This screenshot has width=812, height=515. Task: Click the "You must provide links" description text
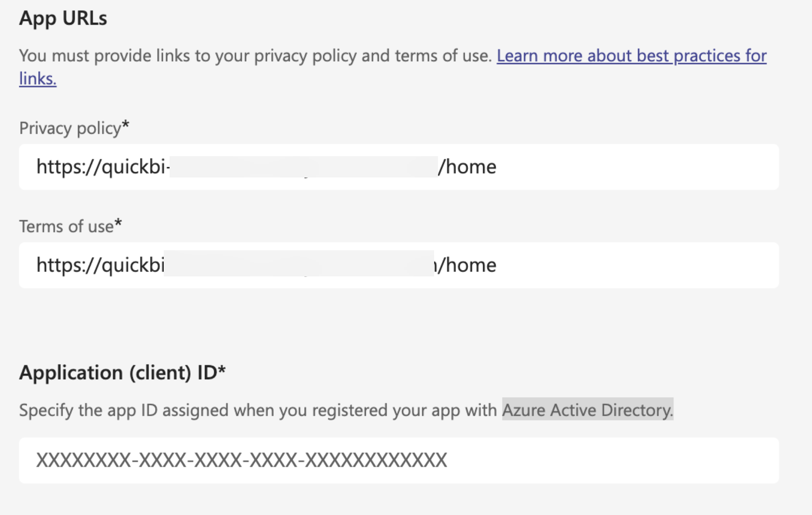(x=255, y=56)
